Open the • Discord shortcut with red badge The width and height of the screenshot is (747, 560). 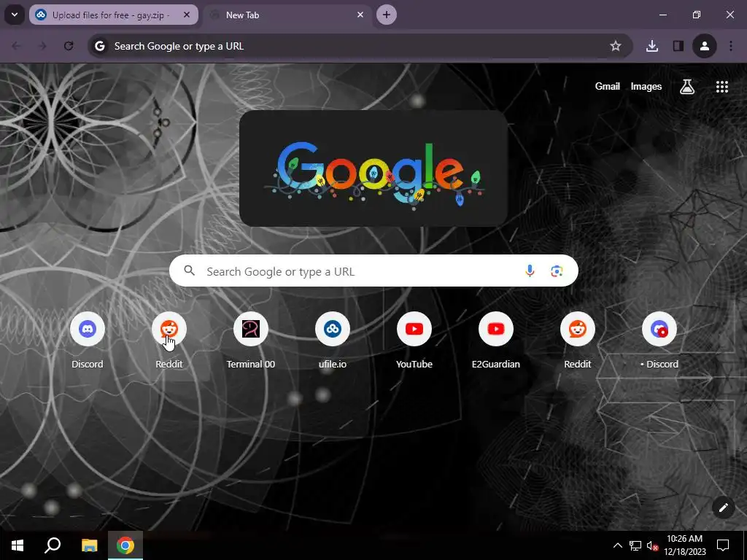tap(659, 340)
